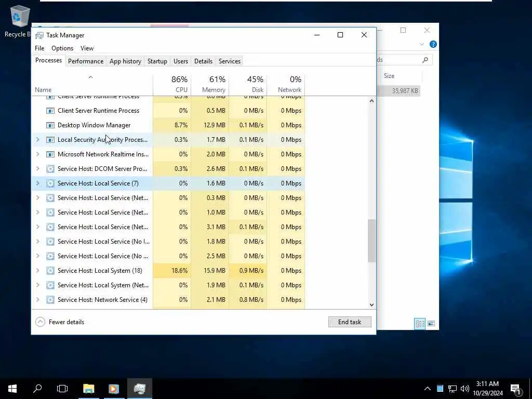The width and height of the screenshot is (532, 399).
Task: Expand Service Host: Local System (18)
Action: click(x=37, y=271)
